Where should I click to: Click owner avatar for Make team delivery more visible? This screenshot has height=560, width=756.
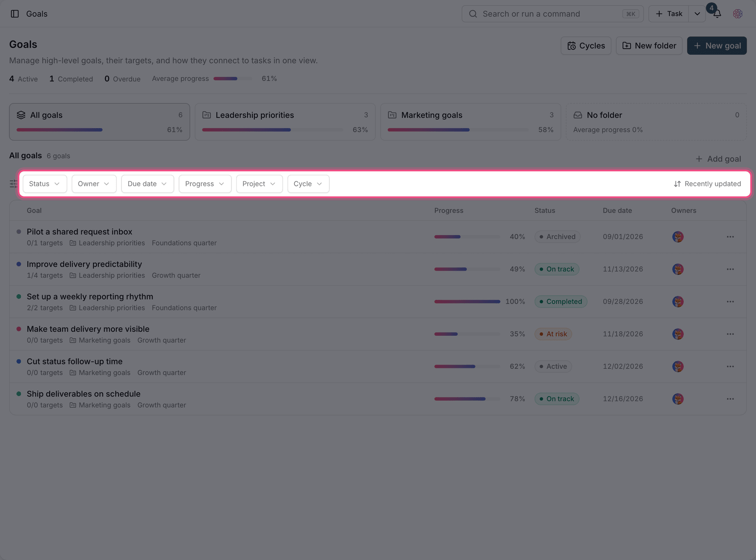[x=678, y=334]
